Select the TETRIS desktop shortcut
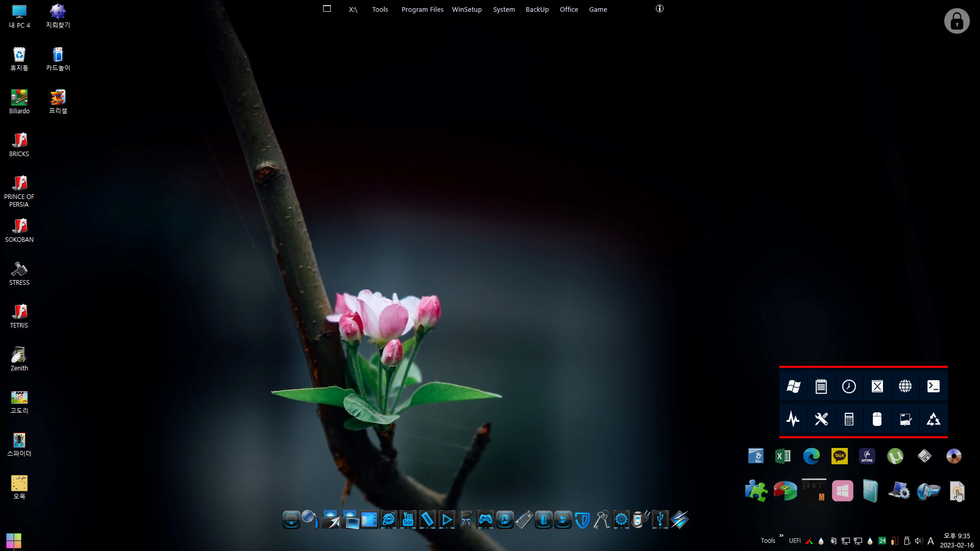The width and height of the screenshot is (980, 551). (19, 316)
